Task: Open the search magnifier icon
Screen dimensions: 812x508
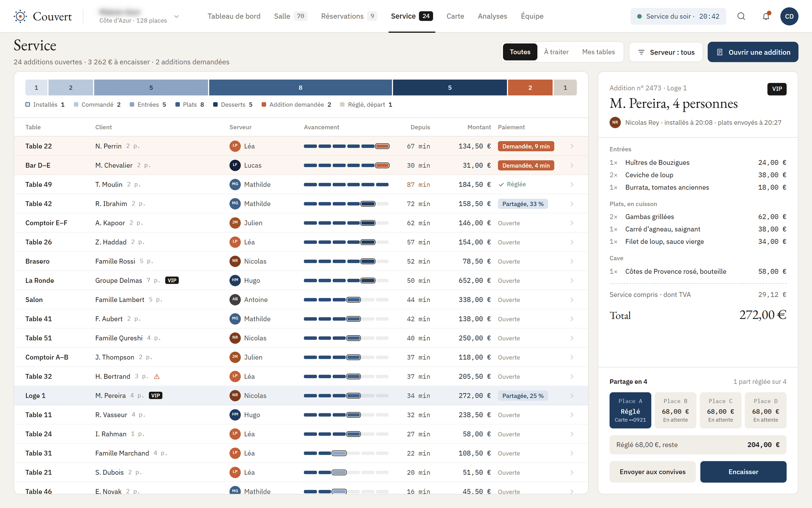Action: pos(741,16)
